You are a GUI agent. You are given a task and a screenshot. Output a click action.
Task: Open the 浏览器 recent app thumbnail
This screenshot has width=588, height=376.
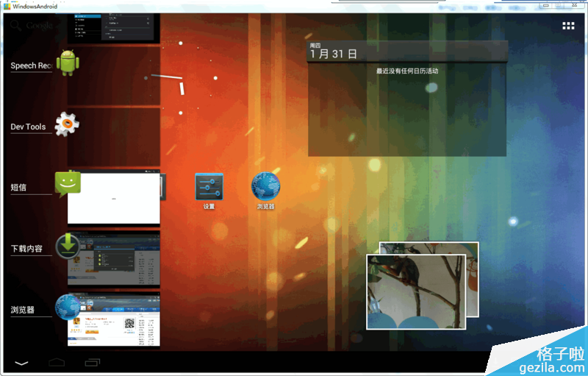tap(114, 320)
